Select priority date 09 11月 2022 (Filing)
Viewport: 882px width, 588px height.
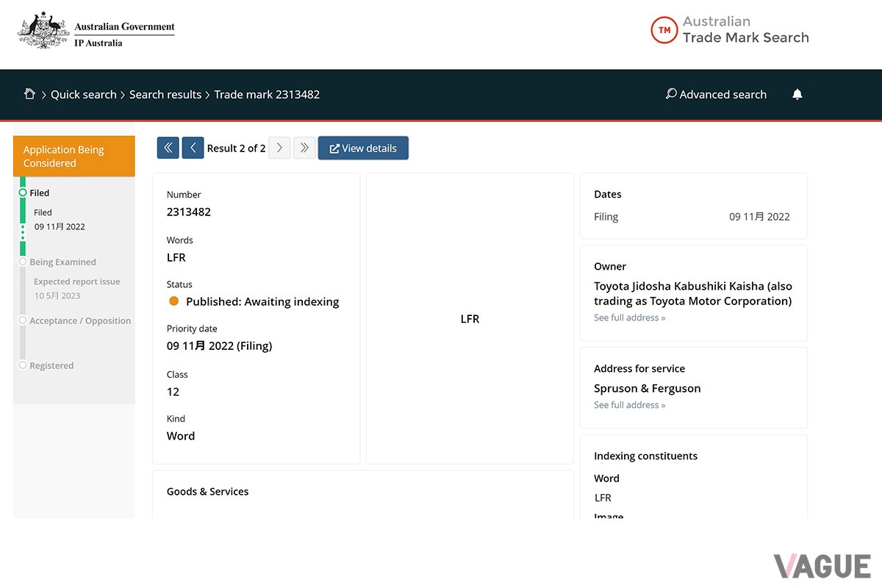point(220,345)
